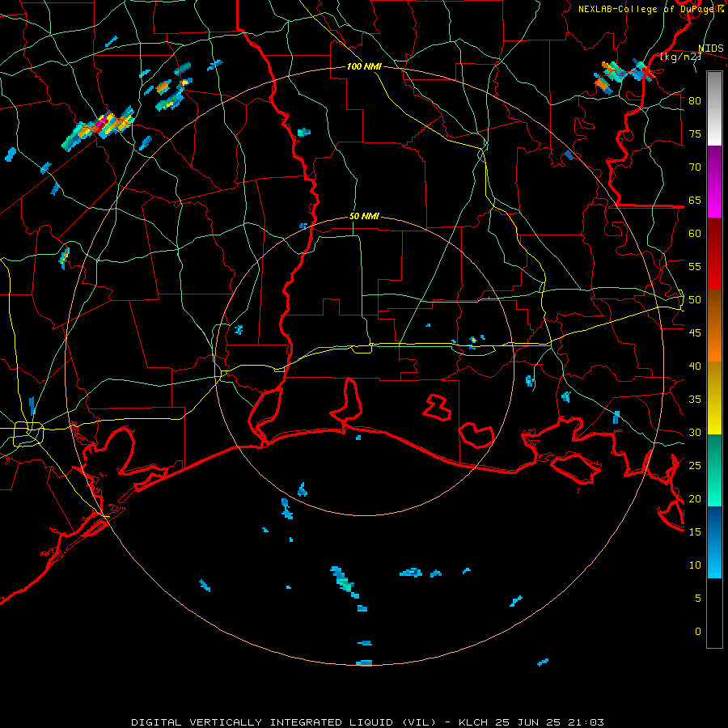Viewport: 728px width, 728px height.
Task: Select the orange-brown segment of the VIL legend
Action: coord(714,326)
